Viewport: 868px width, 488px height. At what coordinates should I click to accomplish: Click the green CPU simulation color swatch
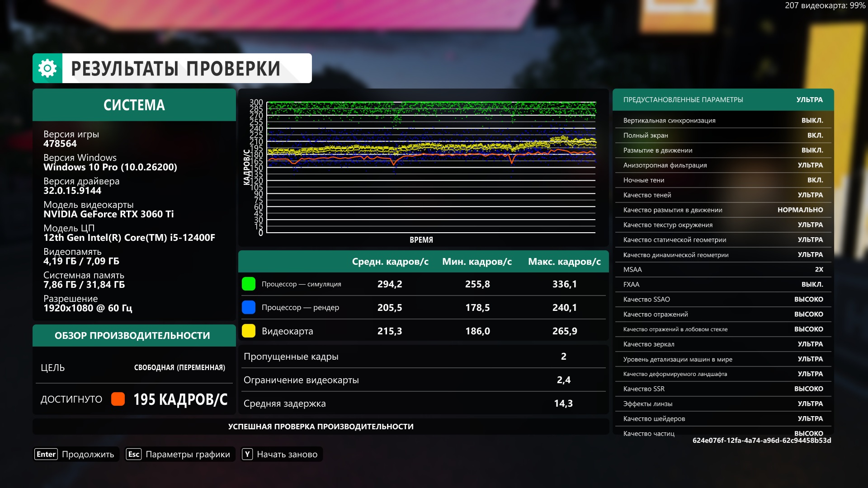[249, 284]
